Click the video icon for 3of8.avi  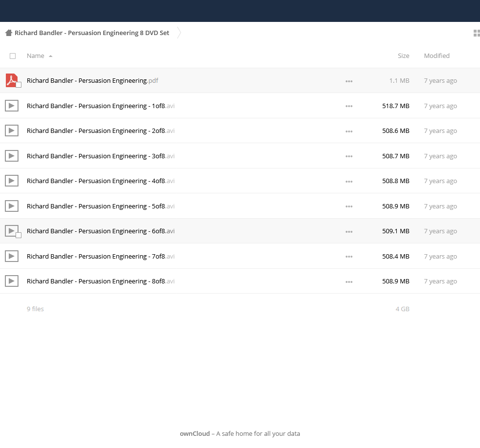tap(12, 155)
